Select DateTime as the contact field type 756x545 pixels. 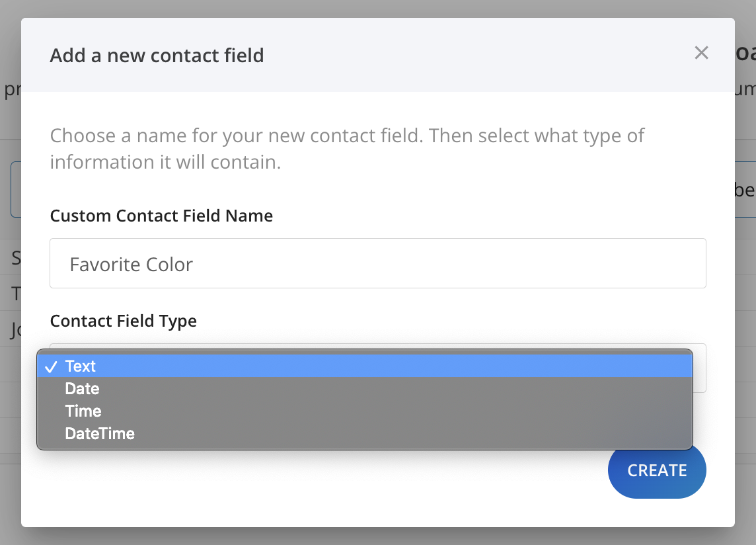(x=100, y=434)
